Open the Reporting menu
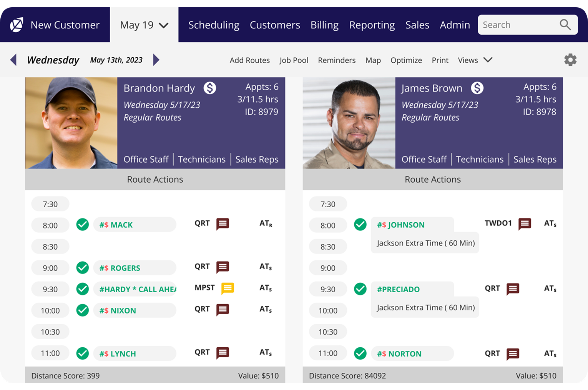 (372, 25)
